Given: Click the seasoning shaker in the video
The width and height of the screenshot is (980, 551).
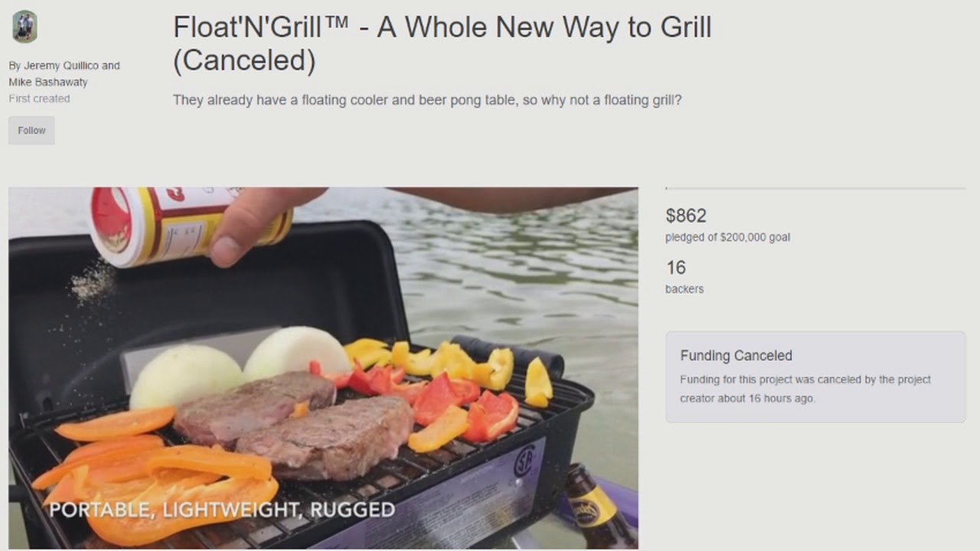Looking at the screenshot, I should (x=191, y=227).
